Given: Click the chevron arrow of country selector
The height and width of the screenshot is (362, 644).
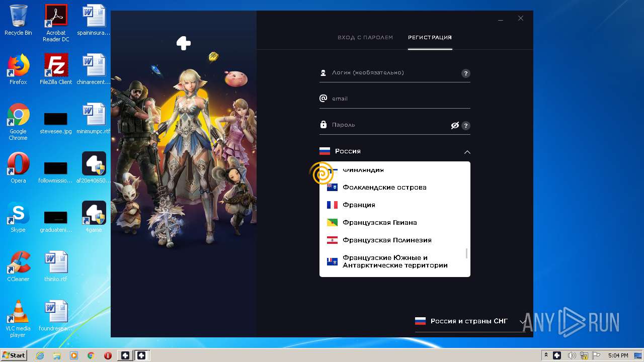Looking at the screenshot, I should tap(467, 152).
